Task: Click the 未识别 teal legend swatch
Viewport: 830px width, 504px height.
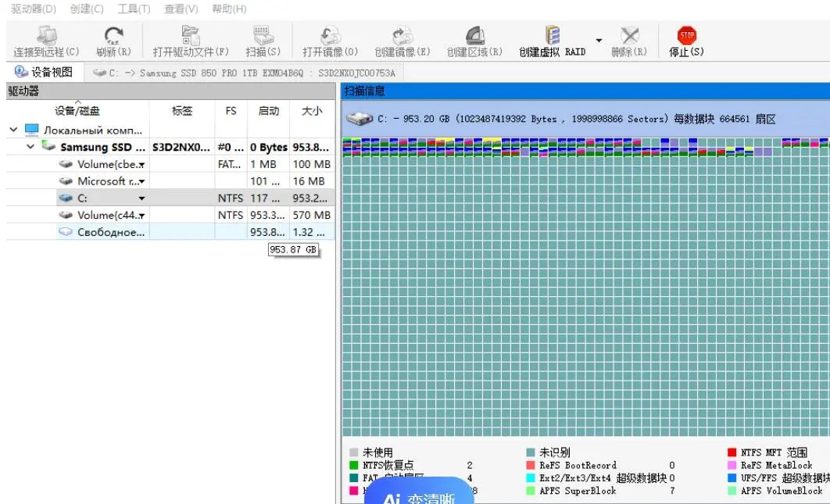Action: 531,452
